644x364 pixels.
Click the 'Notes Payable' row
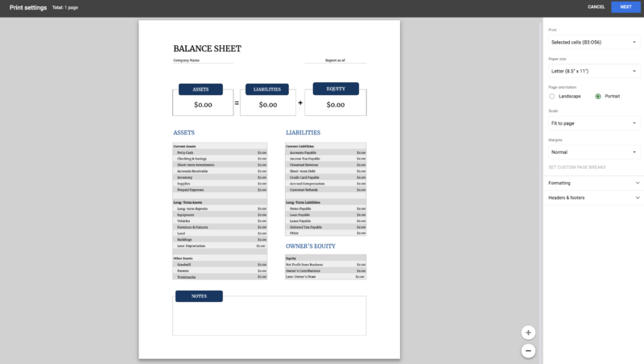(x=326, y=209)
